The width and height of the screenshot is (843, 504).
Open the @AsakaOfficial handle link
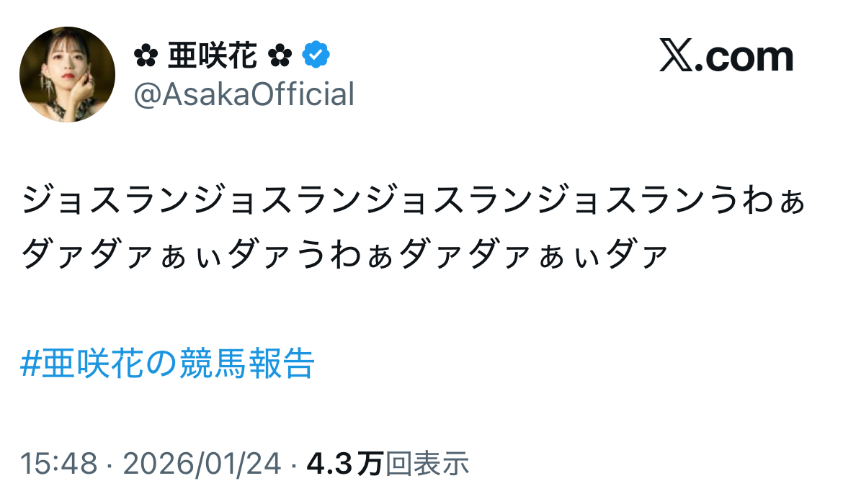(244, 94)
